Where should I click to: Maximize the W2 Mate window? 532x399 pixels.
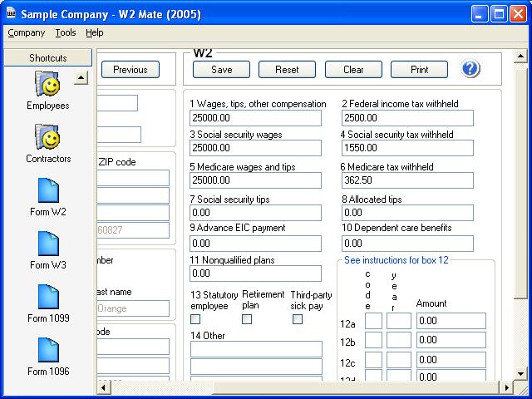[x=499, y=14]
